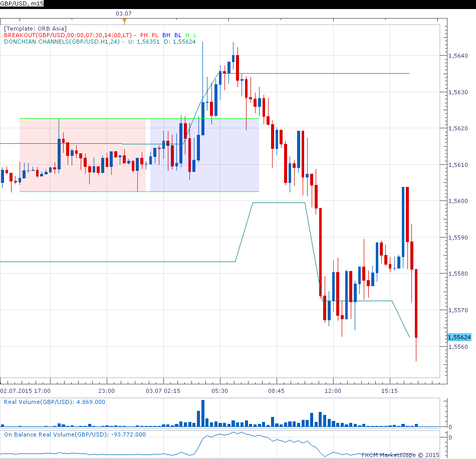The width and height of the screenshot is (476, 459).
Task: Click the 15:15 time axis label
Action: pos(389,391)
